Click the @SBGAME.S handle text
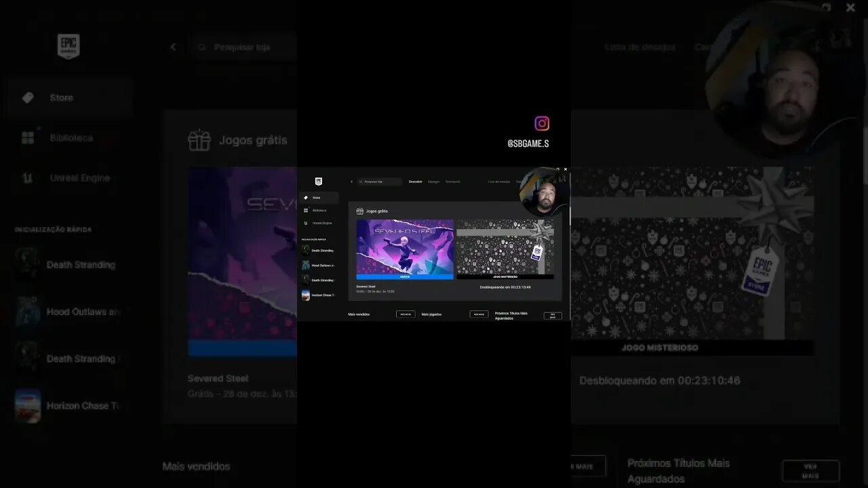 [528, 144]
